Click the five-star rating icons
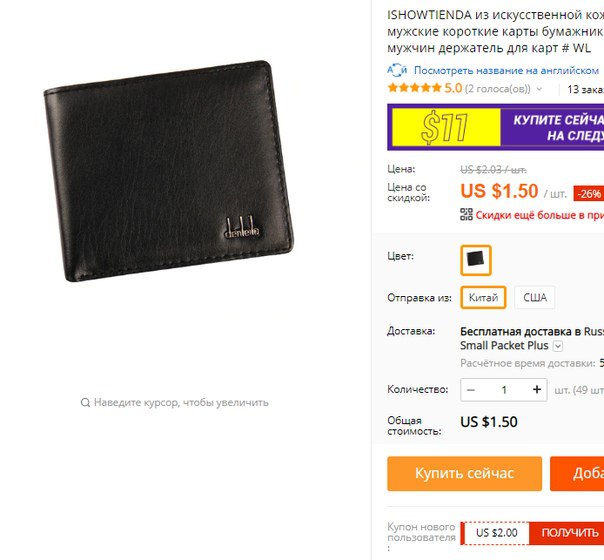 [x=414, y=88]
